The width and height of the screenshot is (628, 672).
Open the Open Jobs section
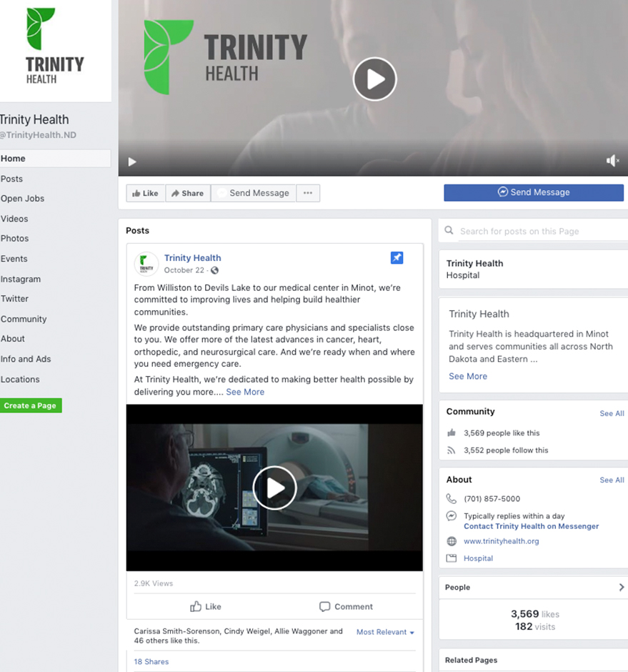click(x=22, y=199)
